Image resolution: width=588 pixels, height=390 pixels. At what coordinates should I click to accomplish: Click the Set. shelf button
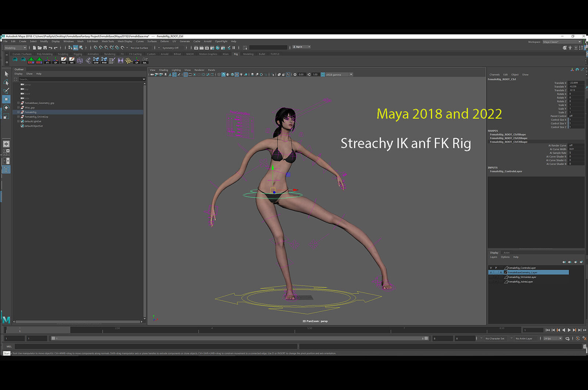pos(145,60)
